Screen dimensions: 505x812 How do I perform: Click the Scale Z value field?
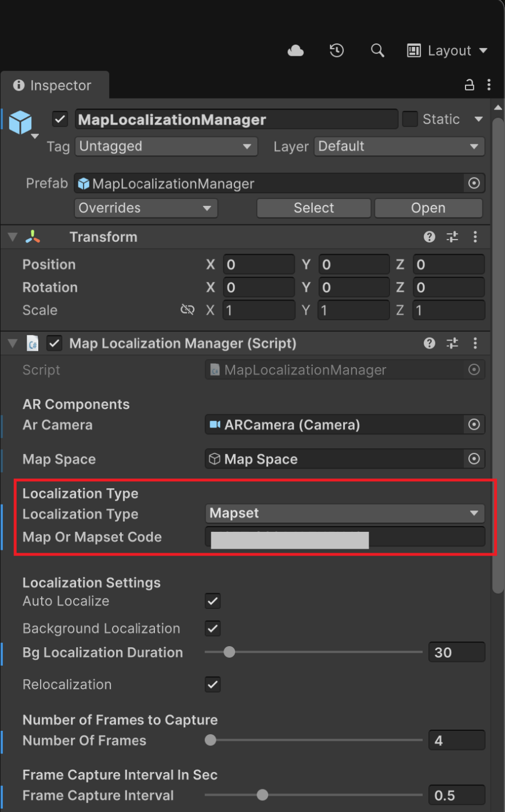tap(449, 310)
